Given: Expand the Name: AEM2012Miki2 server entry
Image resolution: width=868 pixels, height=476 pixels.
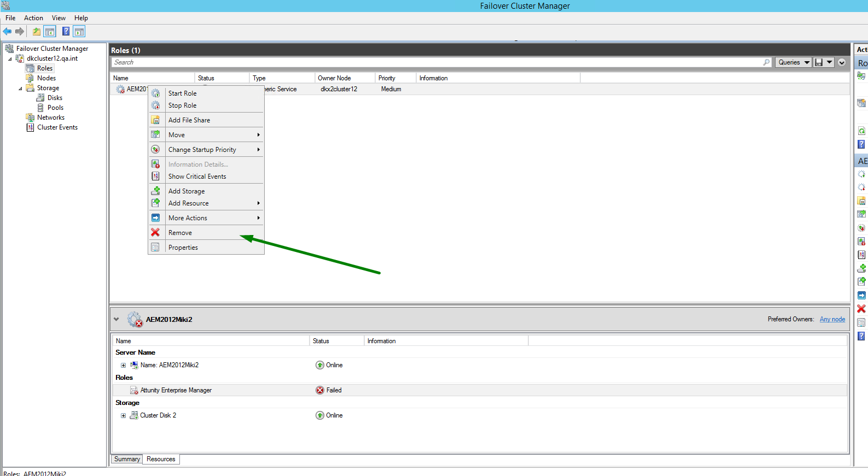Looking at the screenshot, I should coord(123,365).
